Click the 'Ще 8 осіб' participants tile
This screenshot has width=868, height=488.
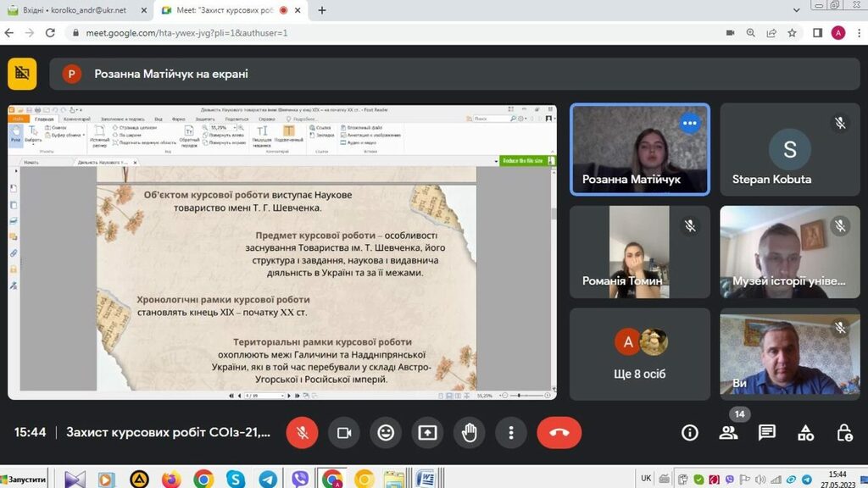pos(640,353)
